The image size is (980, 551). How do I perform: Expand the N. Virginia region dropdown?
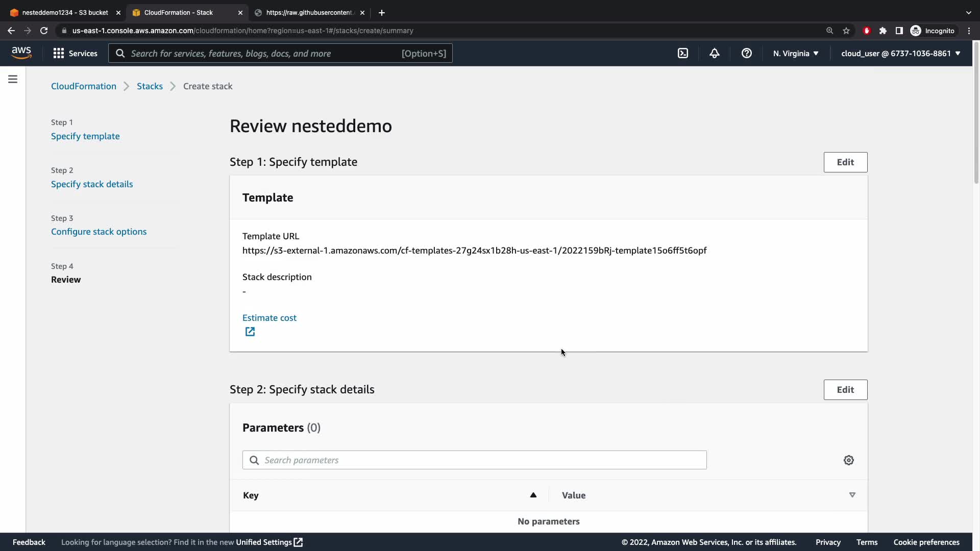795,54
